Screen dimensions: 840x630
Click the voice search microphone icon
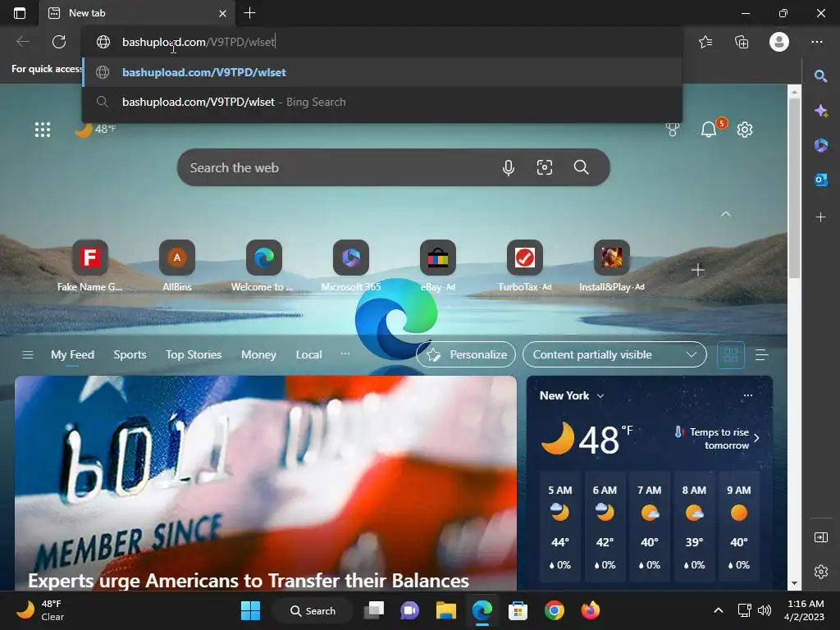509,167
